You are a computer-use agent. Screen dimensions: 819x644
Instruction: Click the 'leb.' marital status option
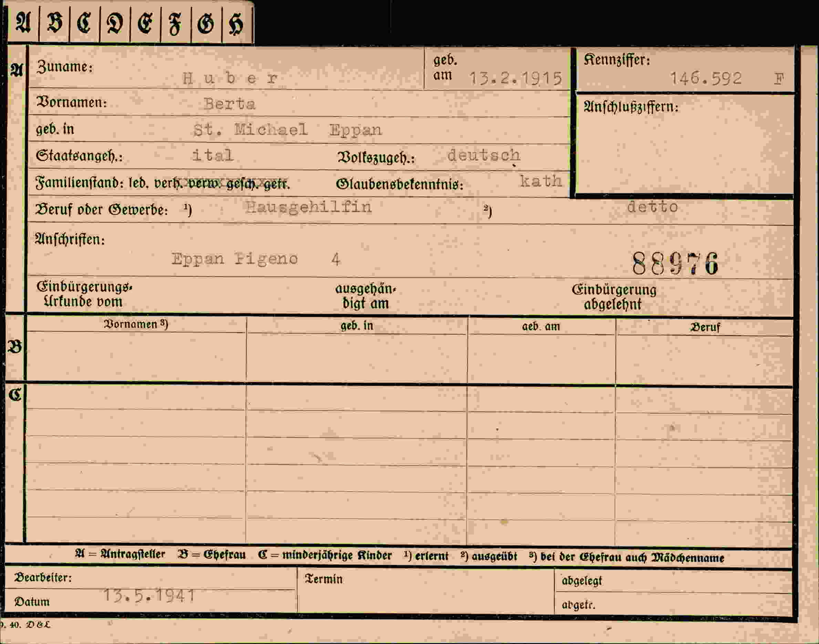click(x=139, y=184)
